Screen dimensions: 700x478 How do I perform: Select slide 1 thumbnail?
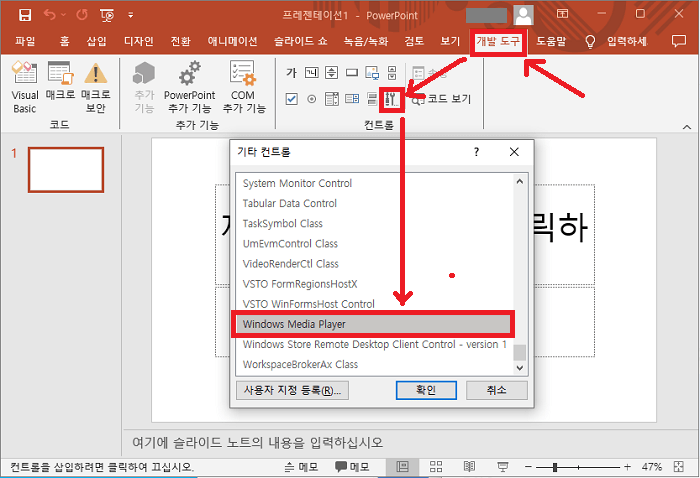coord(66,170)
